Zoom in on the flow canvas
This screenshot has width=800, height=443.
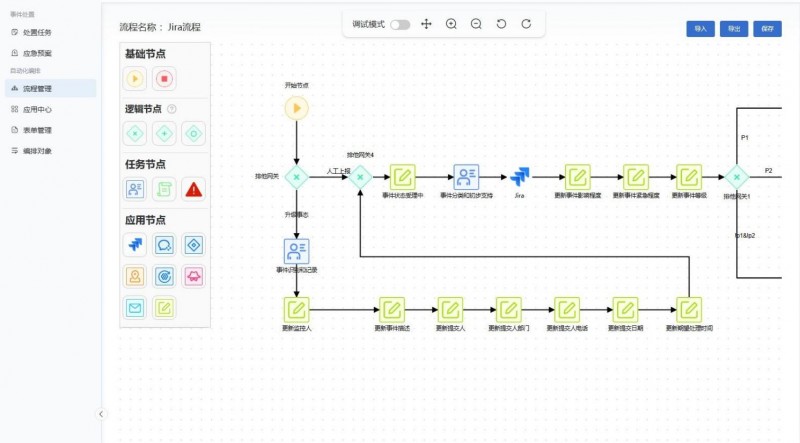coord(451,24)
